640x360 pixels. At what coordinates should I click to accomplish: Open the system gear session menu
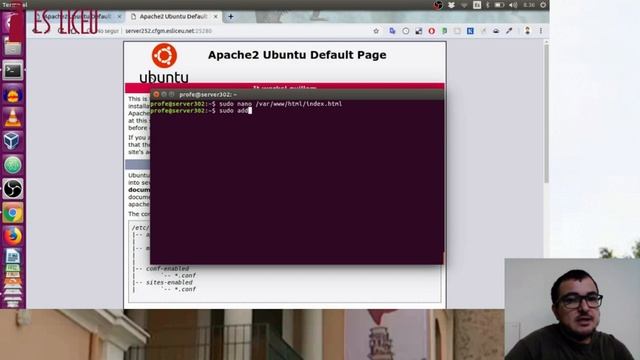click(x=543, y=5)
